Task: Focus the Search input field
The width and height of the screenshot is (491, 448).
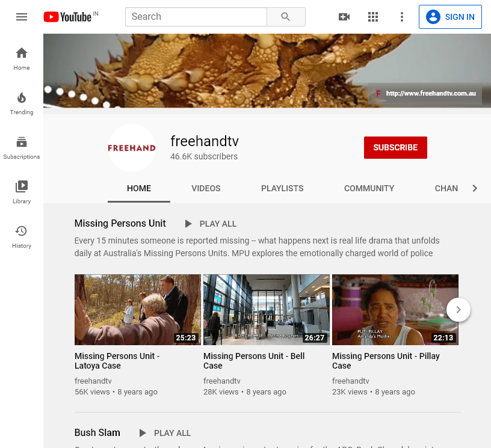Action: pyautogui.click(x=196, y=17)
